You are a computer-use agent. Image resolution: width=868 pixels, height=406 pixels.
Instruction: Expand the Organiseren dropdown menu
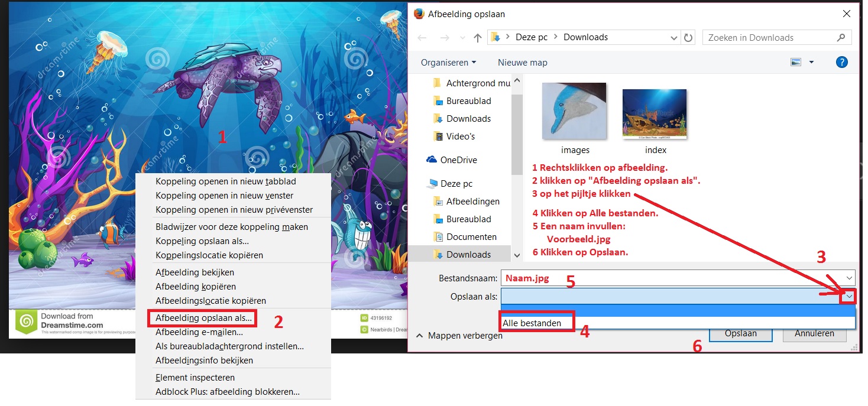pos(448,63)
